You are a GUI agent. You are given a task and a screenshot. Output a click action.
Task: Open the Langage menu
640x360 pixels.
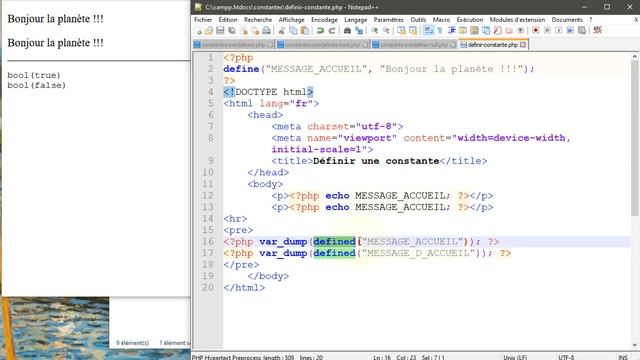click(356, 20)
